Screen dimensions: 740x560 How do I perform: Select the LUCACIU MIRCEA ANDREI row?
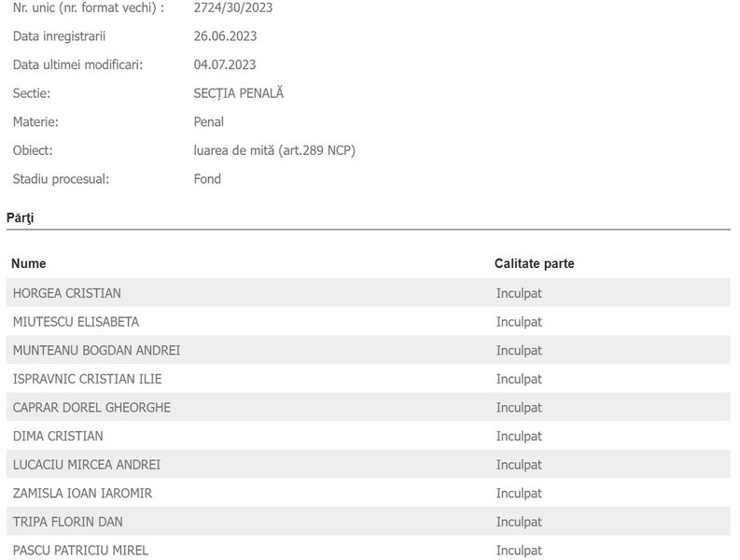[x=368, y=464]
